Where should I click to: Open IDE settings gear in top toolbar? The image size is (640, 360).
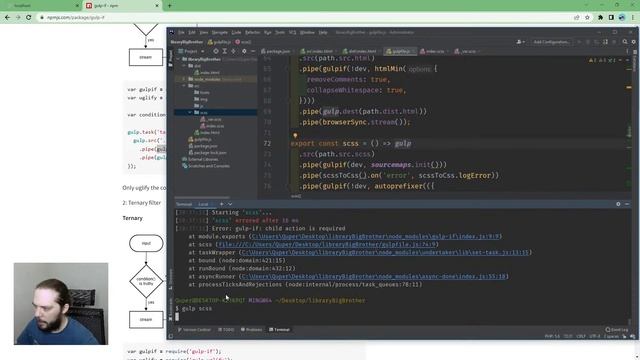634,42
